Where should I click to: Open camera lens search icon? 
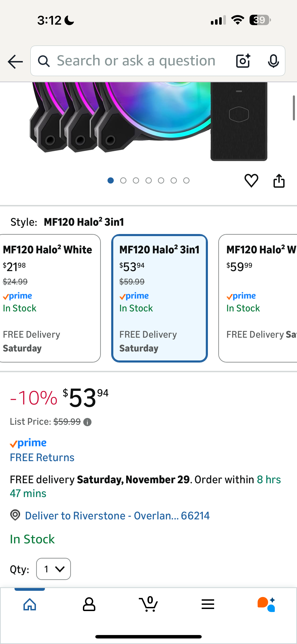(x=243, y=61)
